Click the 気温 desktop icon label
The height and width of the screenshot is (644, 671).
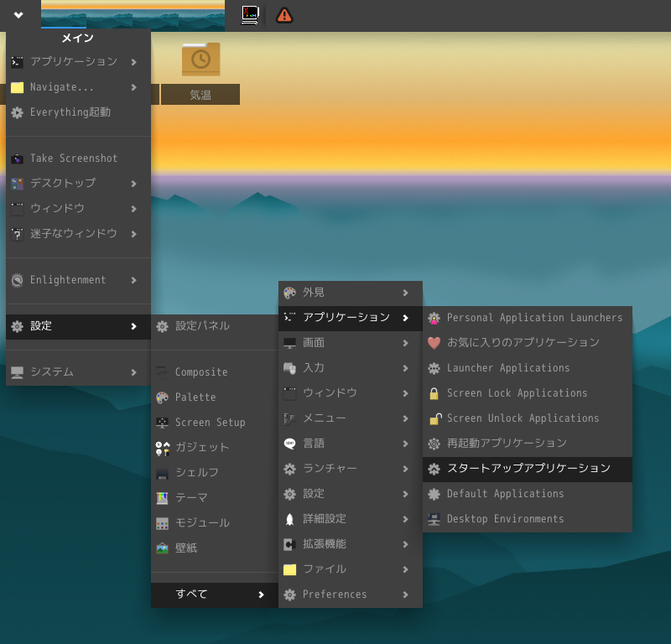pos(200,95)
